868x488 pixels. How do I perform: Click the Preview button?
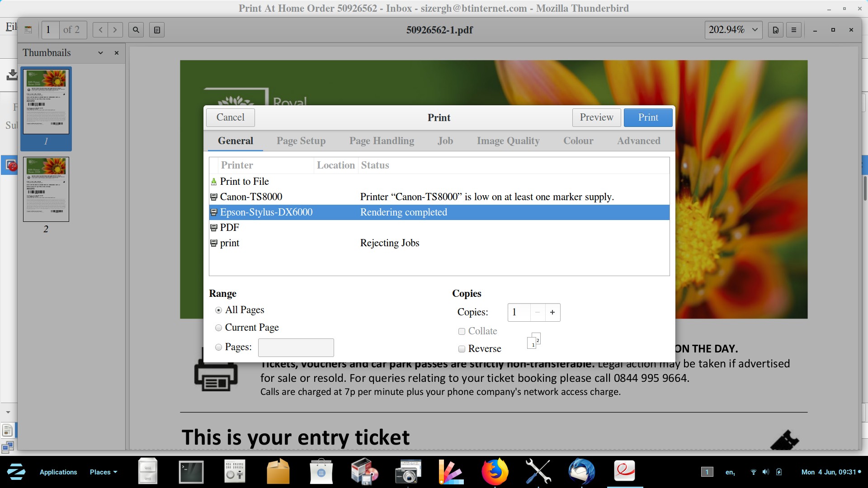pyautogui.click(x=596, y=117)
